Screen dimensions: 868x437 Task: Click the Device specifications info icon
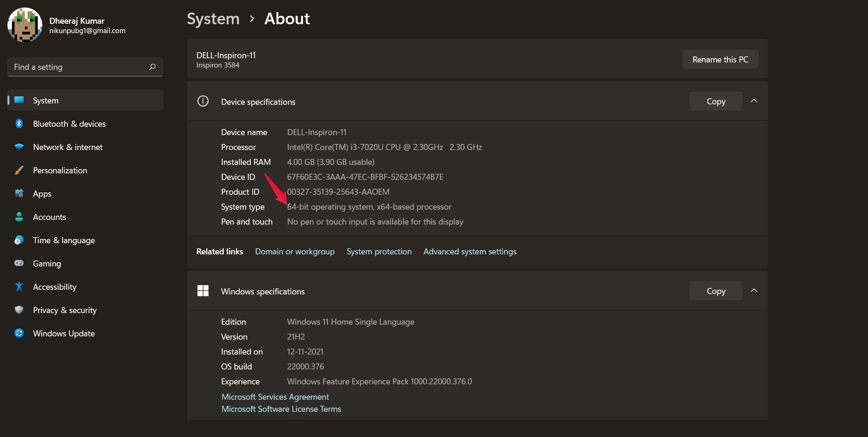(x=203, y=101)
